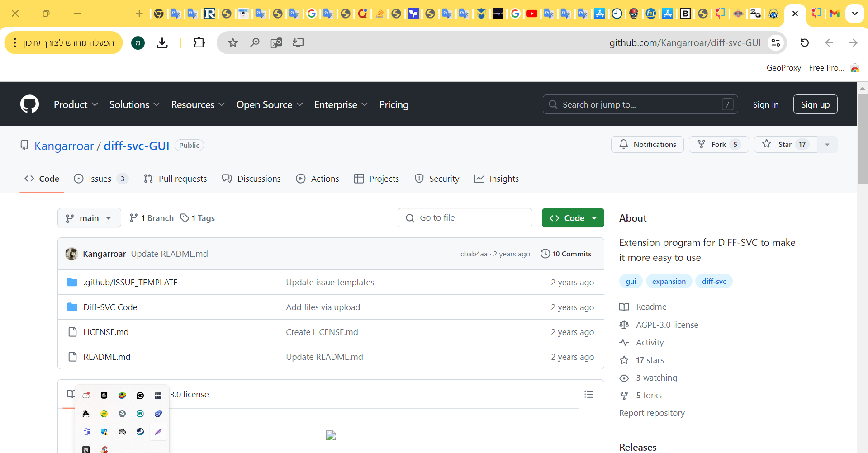The height and width of the screenshot is (453, 868).
Task: Click the translate page icon in address bar
Action: click(276, 42)
